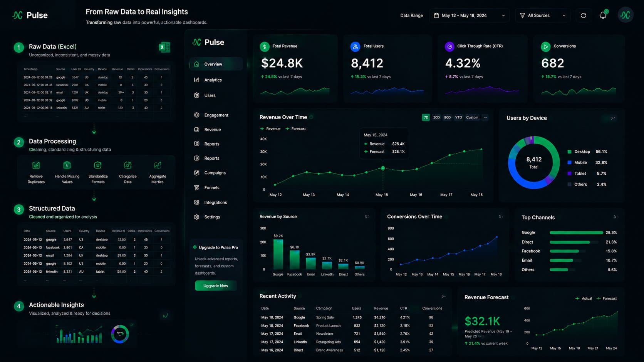
Task: Click the '$32.1K' predicted revenue value
Action: (x=482, y=321)
